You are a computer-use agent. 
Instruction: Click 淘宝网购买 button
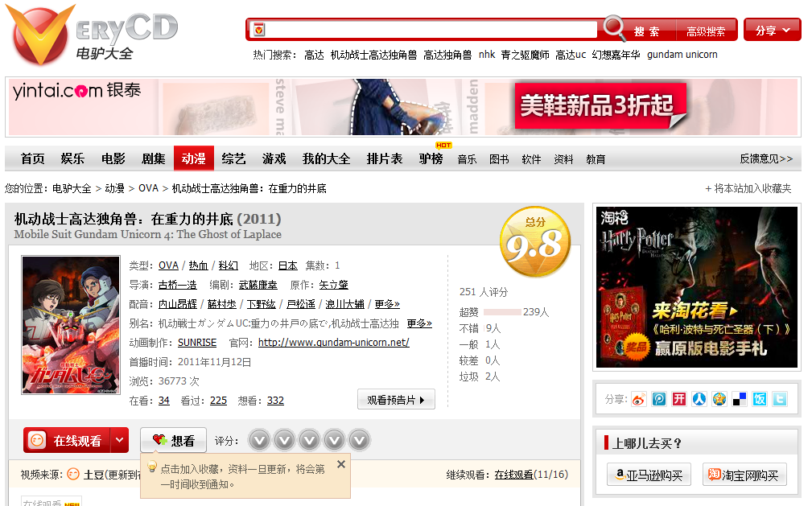click(744, 475)
